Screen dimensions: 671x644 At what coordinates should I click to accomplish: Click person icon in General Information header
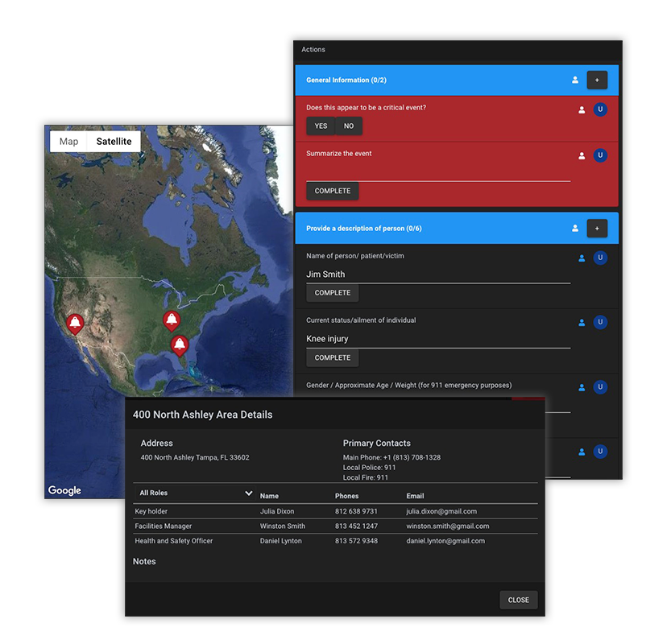click(575, 80)
